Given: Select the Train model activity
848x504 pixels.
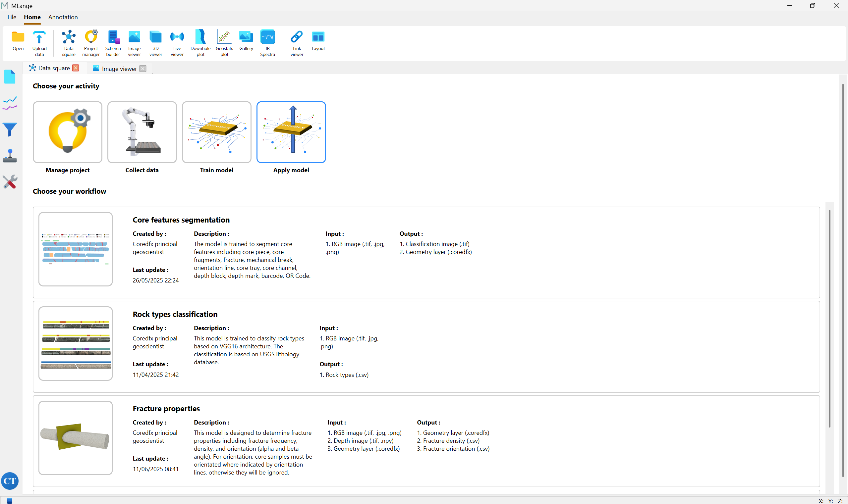Looking at the screenshot, I should click(216, 132).
